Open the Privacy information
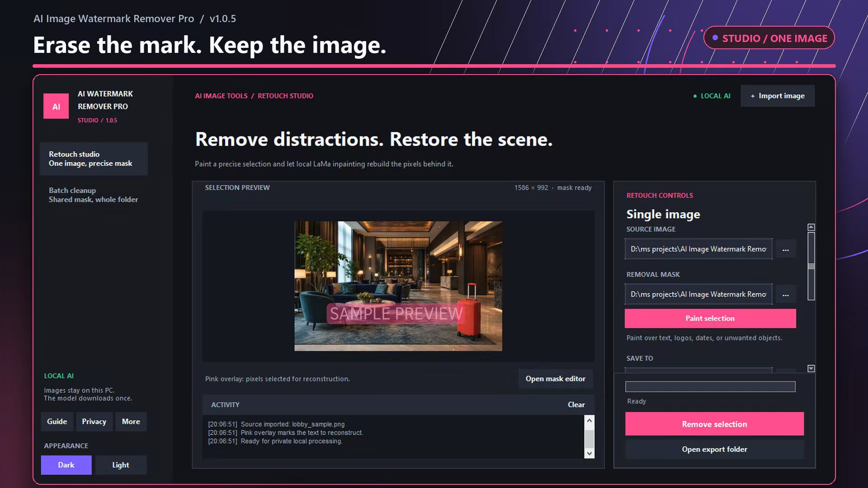The width and height of the screenshot is (868, 488). click(x=94, y=422)
